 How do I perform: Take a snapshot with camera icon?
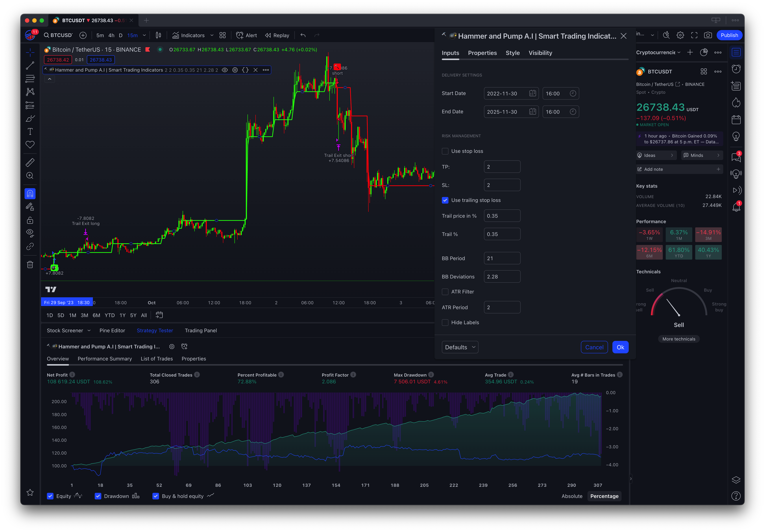click(x=708, y=35)
